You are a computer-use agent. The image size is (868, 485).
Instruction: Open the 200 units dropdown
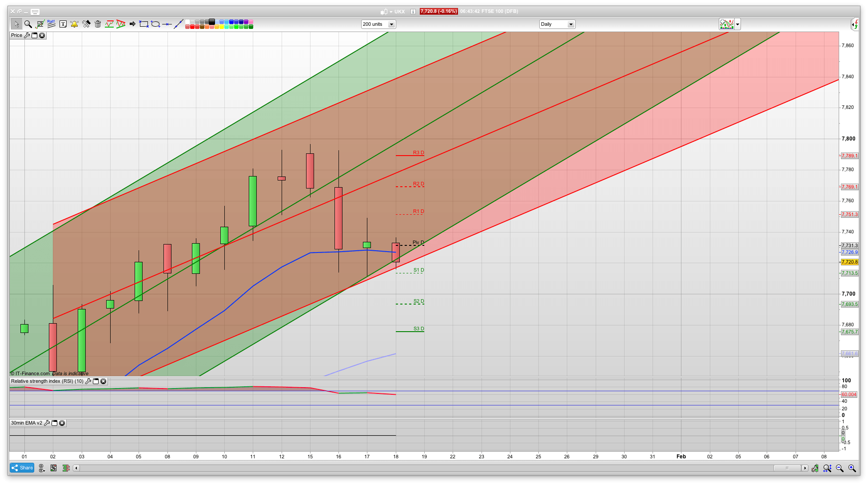coord(391,24)
